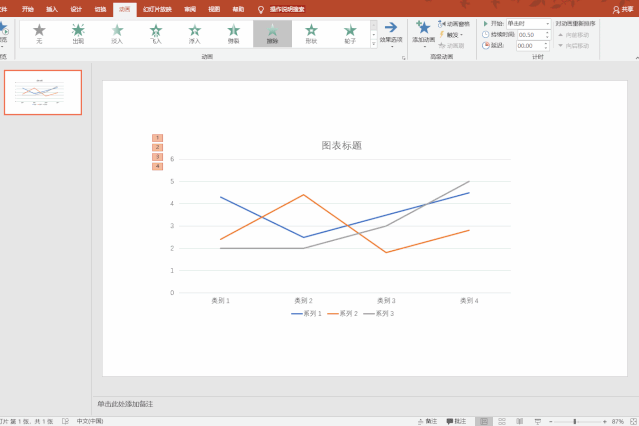The width and height of the screenshot is (639, 426).
Task: Select the 无 (None) animation
Action: (39, 34)
